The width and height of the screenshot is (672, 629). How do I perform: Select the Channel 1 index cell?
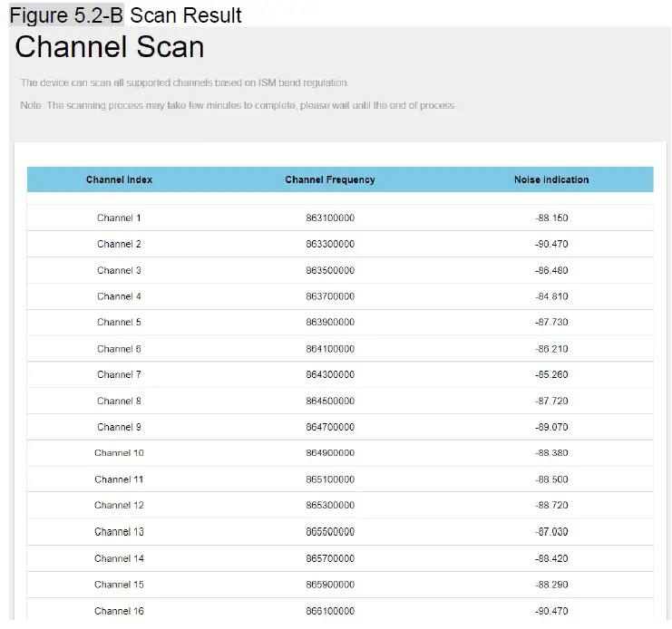pyautogui.click(x=119, y=218)
